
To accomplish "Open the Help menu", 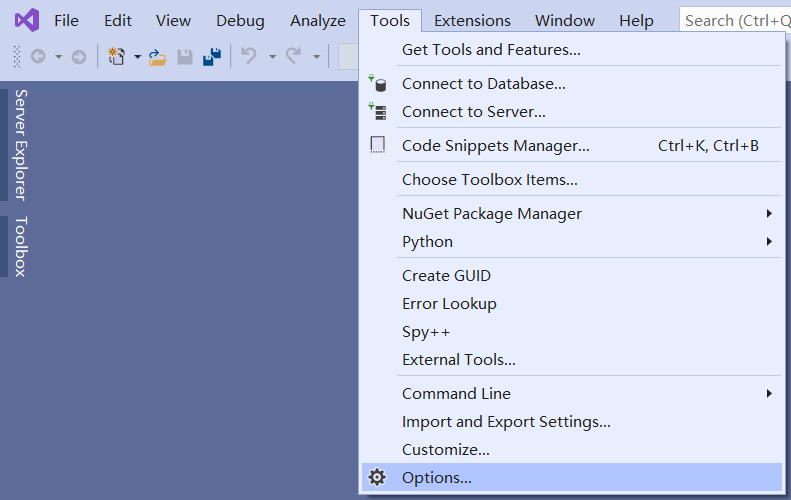I will click(x=636, y=21).
